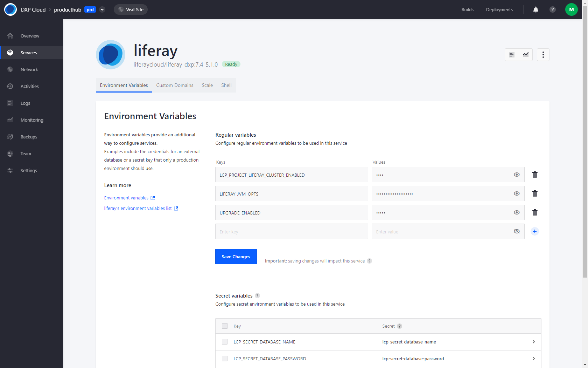This screenshot has height=368, width=588.
Task: Click the help question mark in top bar
Action: pyautogui.click(x=552, y=9)
